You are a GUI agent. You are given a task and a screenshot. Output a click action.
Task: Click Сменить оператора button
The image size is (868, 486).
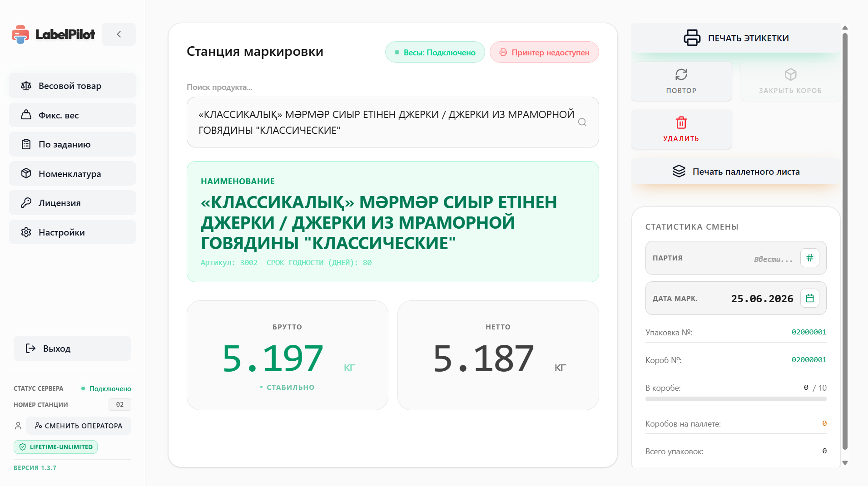point(79,426)
